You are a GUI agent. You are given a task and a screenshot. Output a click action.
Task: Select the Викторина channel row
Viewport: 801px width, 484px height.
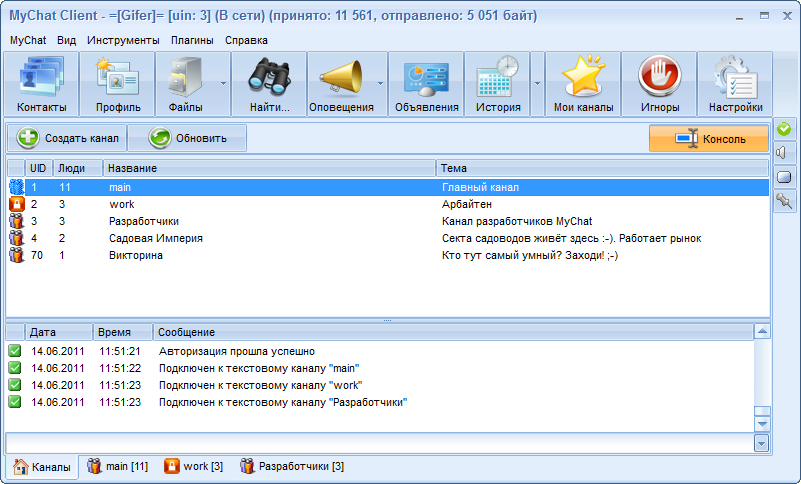[388, 255]
